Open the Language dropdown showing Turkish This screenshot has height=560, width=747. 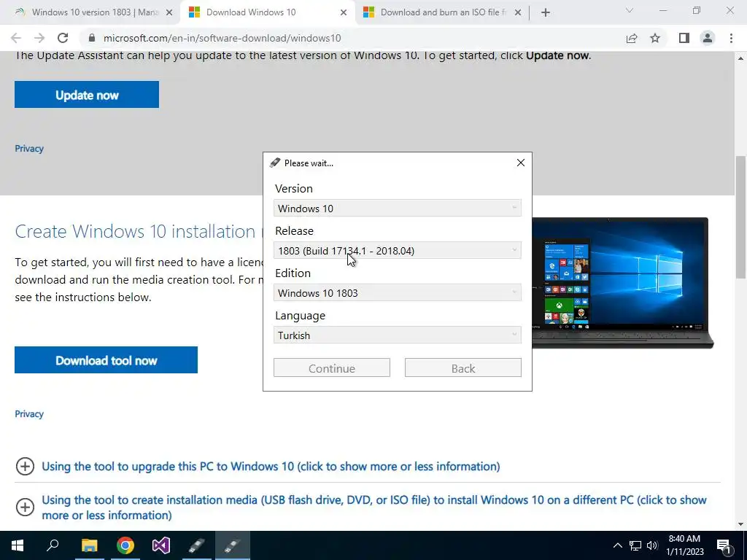click(398, 335)
